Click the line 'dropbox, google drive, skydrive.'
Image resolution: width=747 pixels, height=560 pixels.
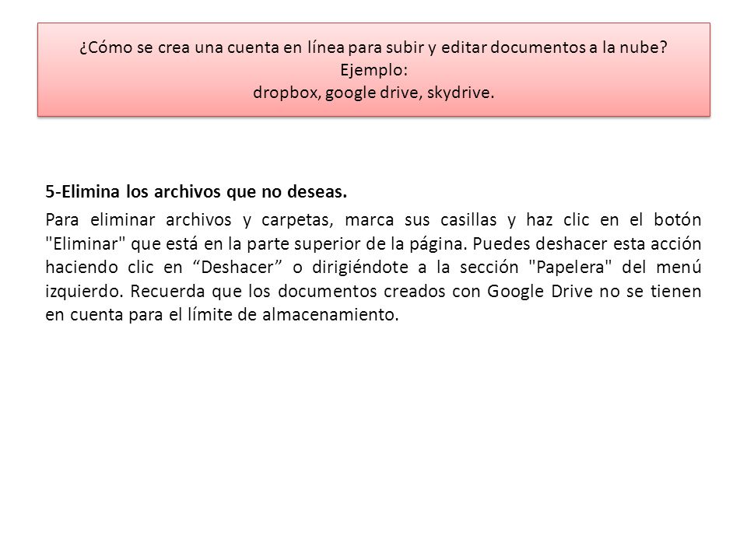[x=373, y=93]
